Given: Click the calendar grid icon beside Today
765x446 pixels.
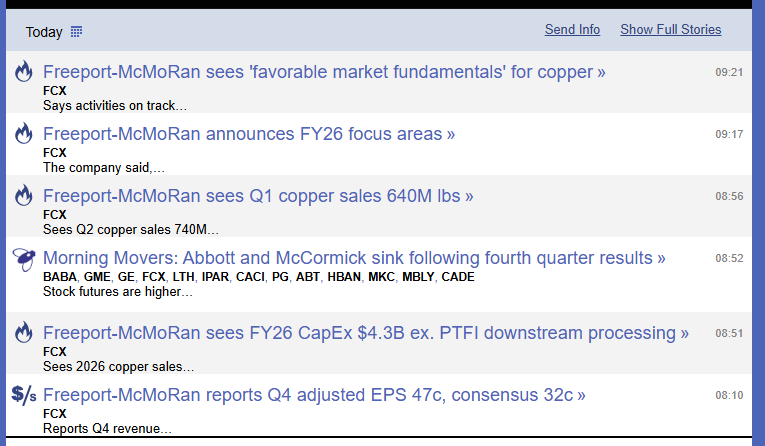Looking at the screenshot, I should (77, 32).
